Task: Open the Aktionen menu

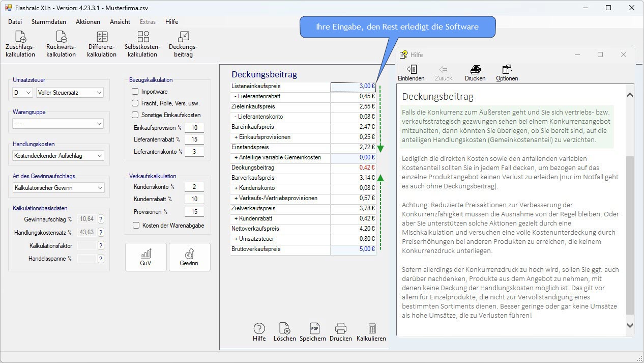Action: coord(88,22)
